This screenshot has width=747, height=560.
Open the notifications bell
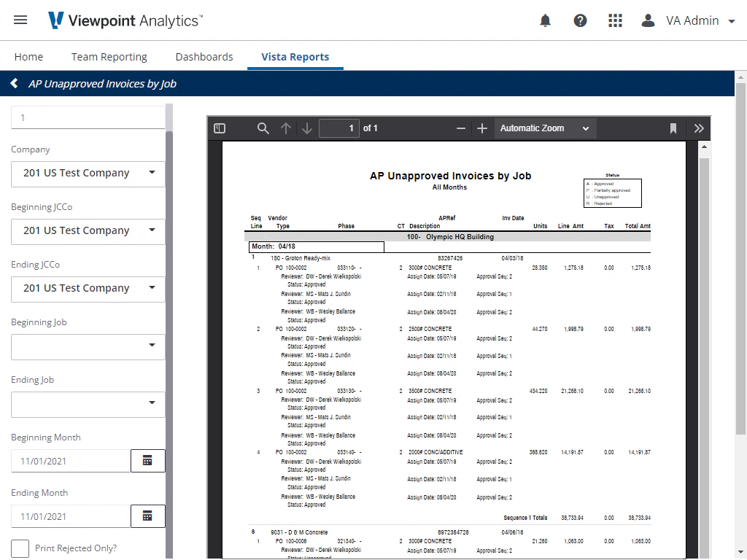[545, 20]
